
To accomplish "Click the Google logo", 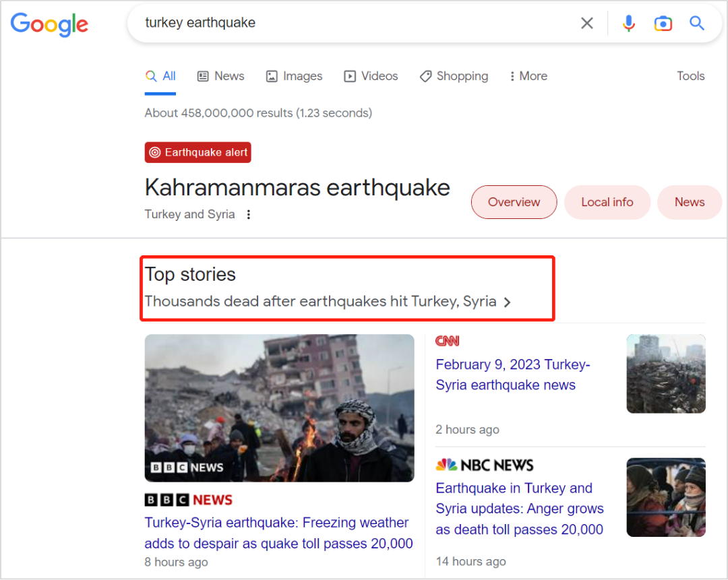I will (49, 24).
